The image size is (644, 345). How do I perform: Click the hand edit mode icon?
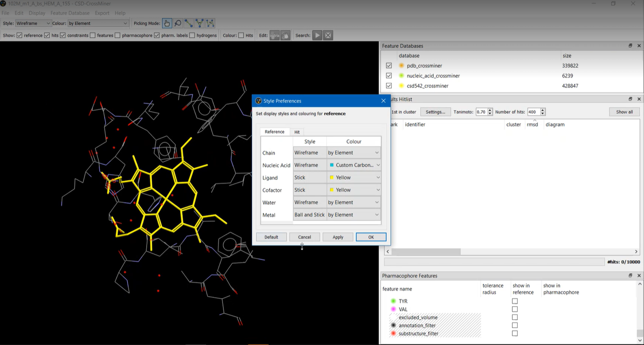pos(285,35)
